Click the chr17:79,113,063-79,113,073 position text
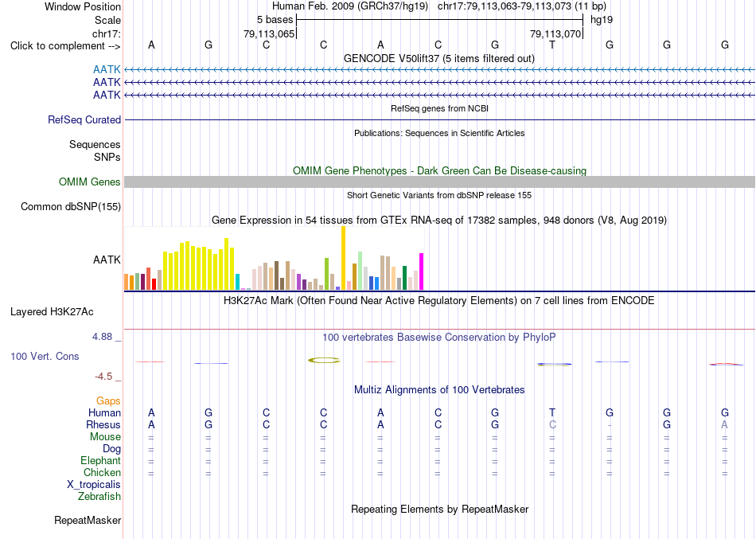Image resolution: width=756 pixels, height=539 pixels. [505, 6]
